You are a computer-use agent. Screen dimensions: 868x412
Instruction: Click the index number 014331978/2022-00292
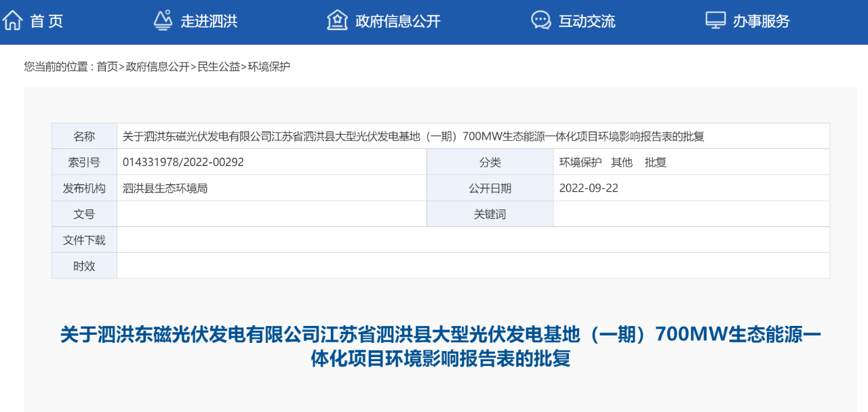coord(183,162)
